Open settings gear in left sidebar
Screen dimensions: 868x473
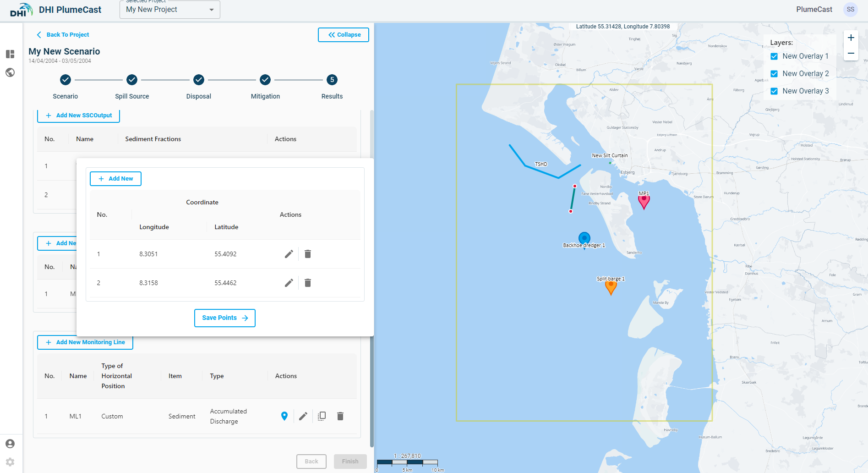point(10,462)
